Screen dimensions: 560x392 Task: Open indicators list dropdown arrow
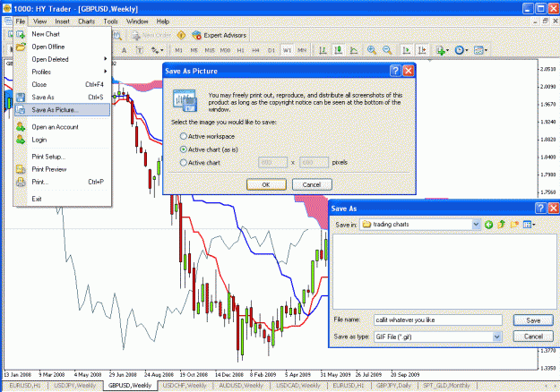pyautogui.click(x=447, y=51)
